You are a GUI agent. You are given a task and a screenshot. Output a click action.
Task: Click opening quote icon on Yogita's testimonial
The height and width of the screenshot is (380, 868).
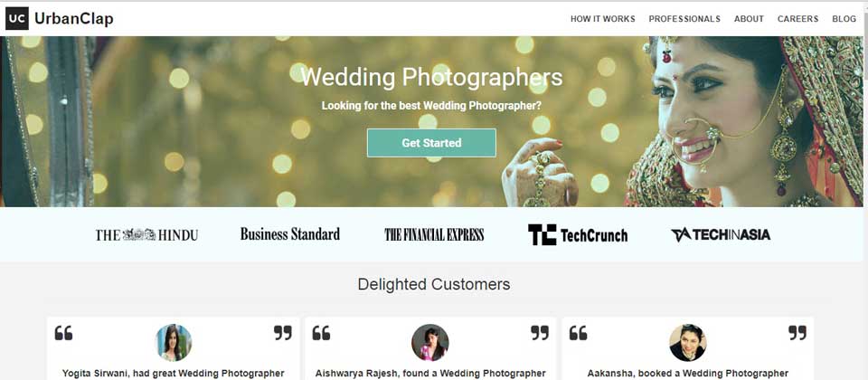point(63,333)
